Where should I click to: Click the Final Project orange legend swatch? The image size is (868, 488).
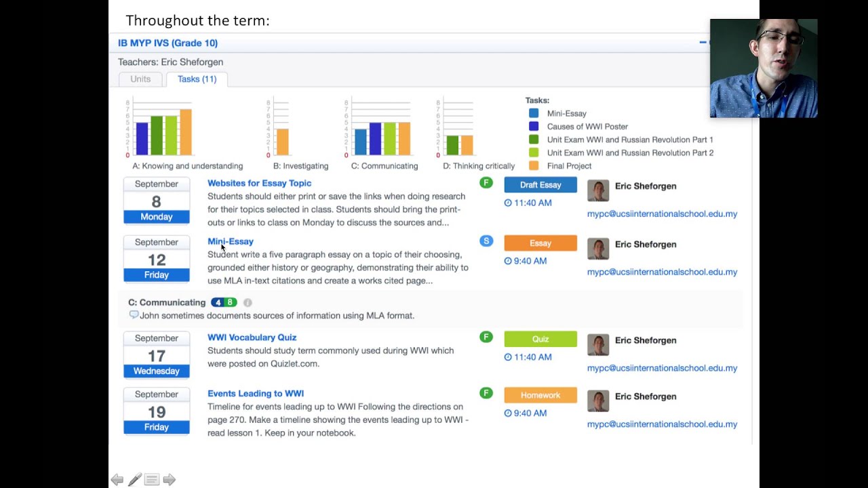(534, 166)
